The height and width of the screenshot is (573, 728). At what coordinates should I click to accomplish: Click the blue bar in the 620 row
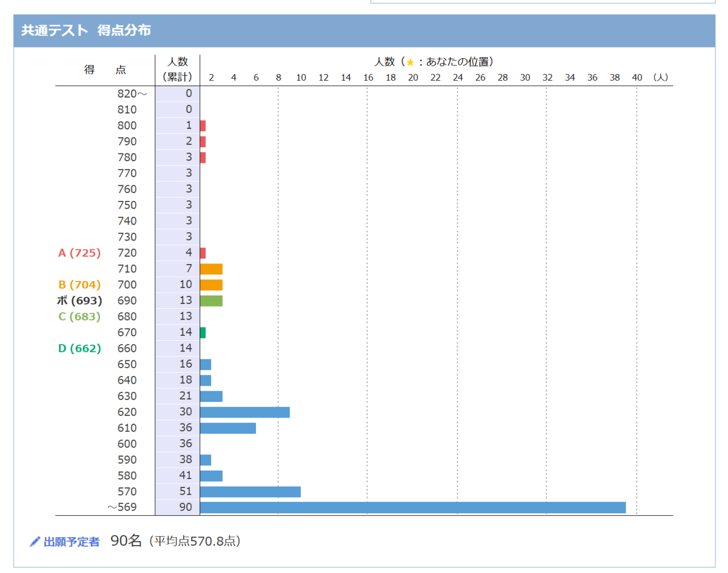[x=245, y=412]
